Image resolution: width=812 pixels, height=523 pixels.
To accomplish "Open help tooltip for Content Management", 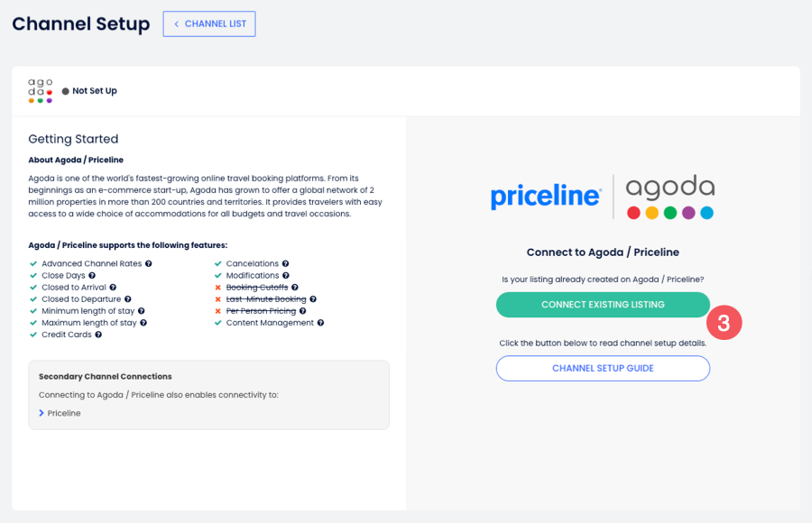I will coord(318,322).
